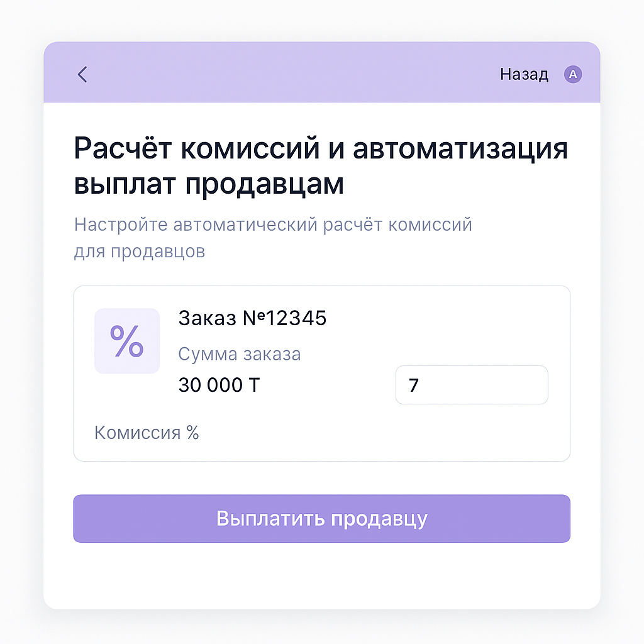The width and height of the screenshot is (644, 644).
Task: Click the purple header bar center
Action: click(x=321, y=72)
